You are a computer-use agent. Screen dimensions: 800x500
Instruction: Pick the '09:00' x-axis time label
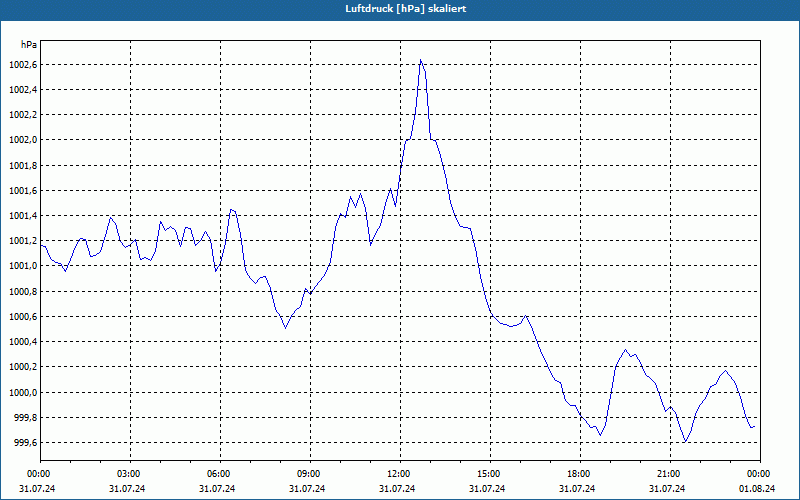(308, 474)
